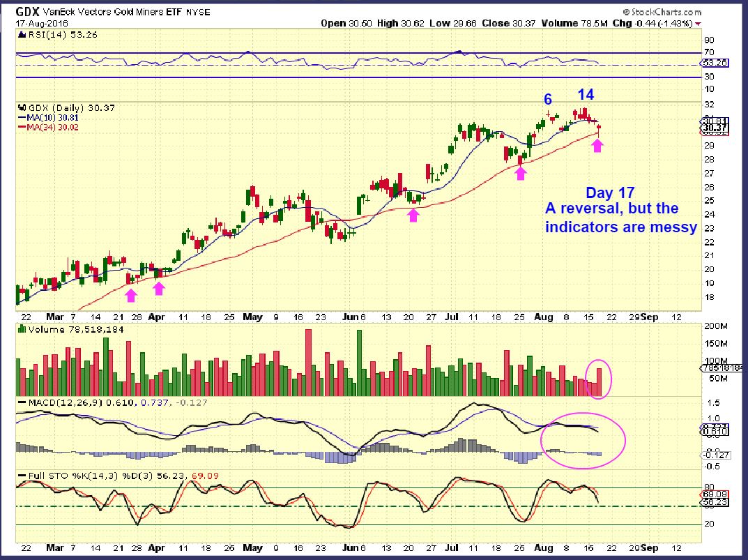Click the 69.09 stochastic tag on the right axis
This screenshot has width=748, height=560.
tap(714, 494)
